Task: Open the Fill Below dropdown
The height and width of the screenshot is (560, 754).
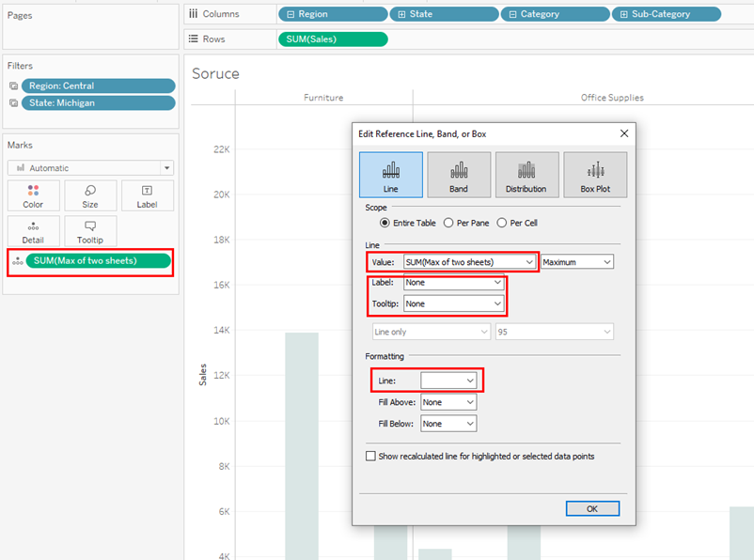Action: tap(448, 424)
